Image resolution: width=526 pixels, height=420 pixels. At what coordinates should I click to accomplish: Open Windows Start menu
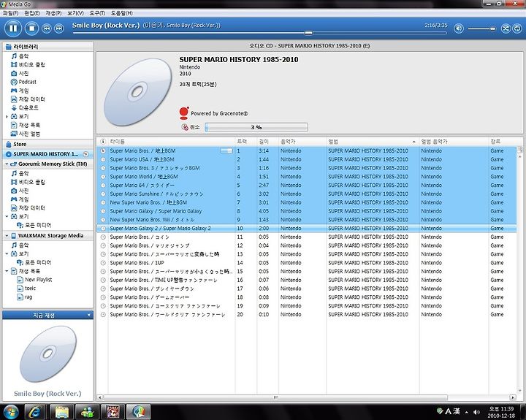point(10,412)
